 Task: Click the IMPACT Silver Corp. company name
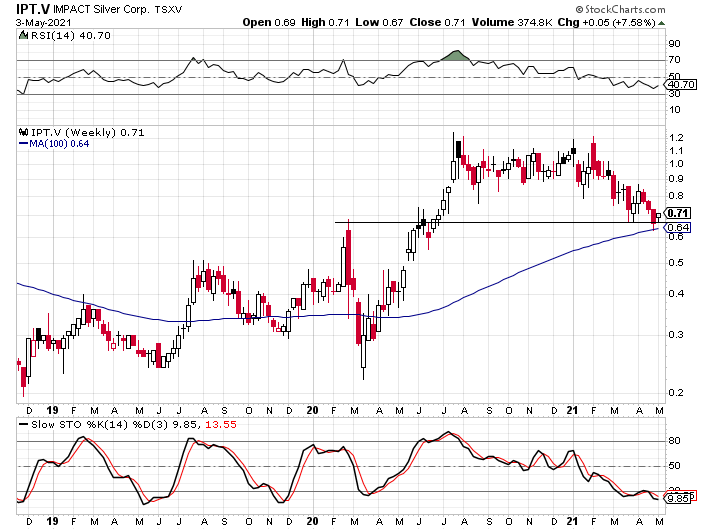point(102,9)
